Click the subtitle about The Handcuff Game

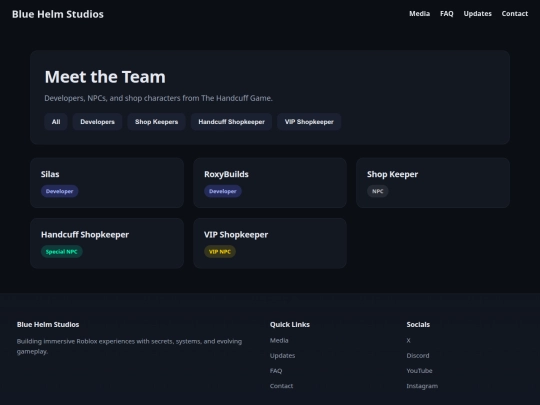(158, 98)
